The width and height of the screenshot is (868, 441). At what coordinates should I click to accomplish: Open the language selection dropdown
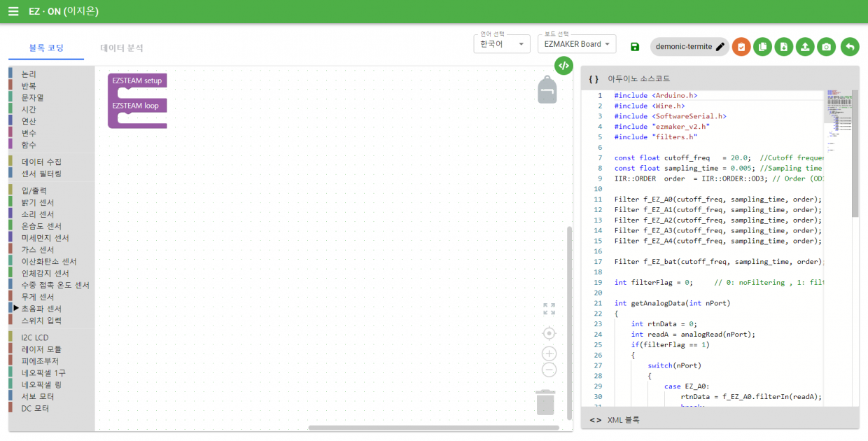click(502, 44)
